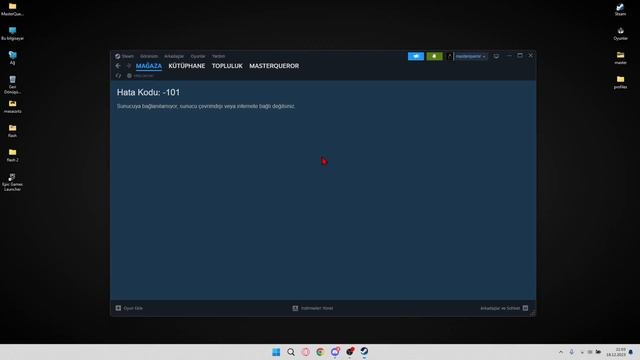This screenshot has width=640, height=360.
Task: Click the Oyun Ekle label
Action: coord(133,308)
